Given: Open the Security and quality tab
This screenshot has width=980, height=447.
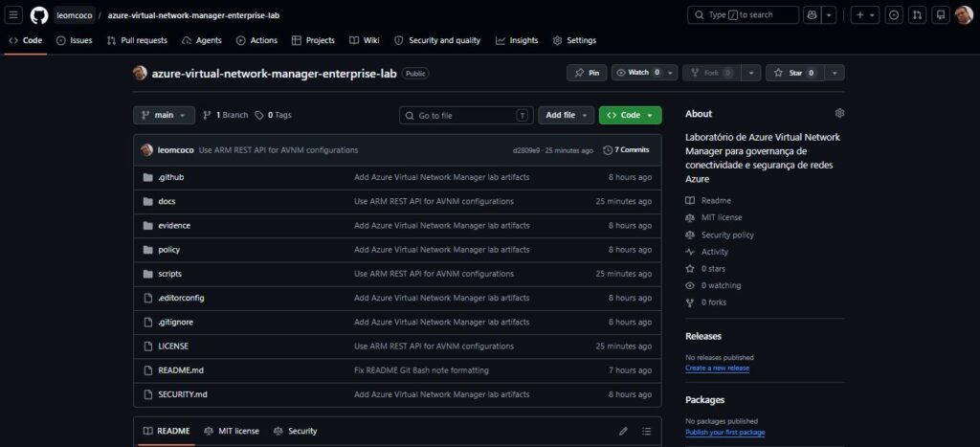Looking at the screenshot, I should point(436,40).
